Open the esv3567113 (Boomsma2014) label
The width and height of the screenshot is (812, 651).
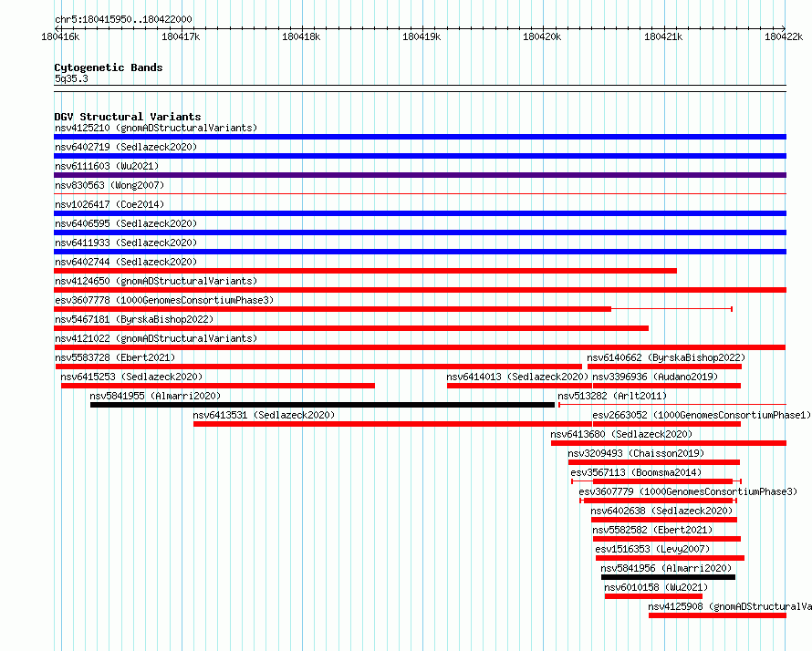(x=636, y=472)
